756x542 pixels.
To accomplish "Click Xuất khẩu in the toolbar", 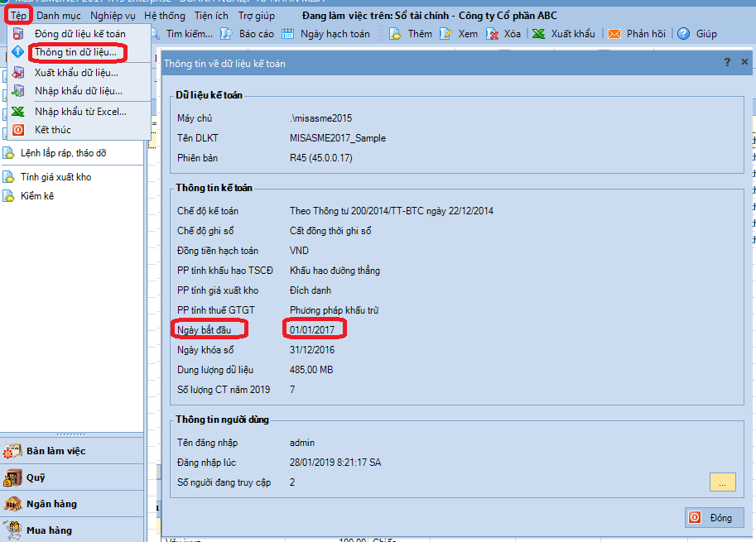I will (x=573, y=34).
